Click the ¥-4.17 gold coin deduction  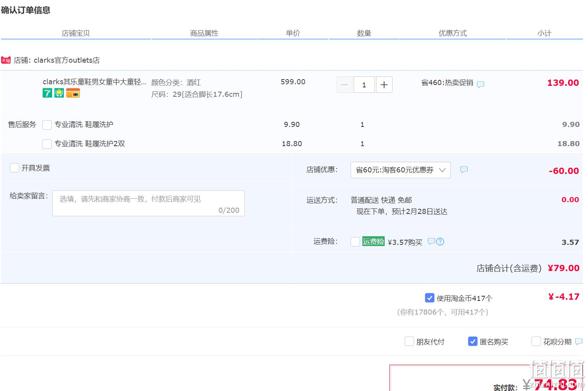pyautogui.click(x=564, y=297)
